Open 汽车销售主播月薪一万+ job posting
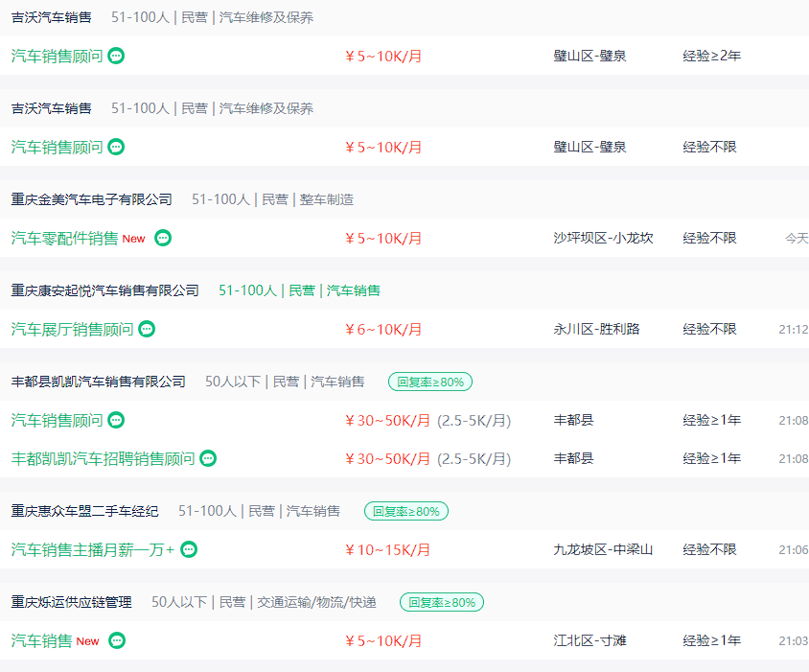Image resolution: width=809 pixels, height=672 pixels. 93,549
